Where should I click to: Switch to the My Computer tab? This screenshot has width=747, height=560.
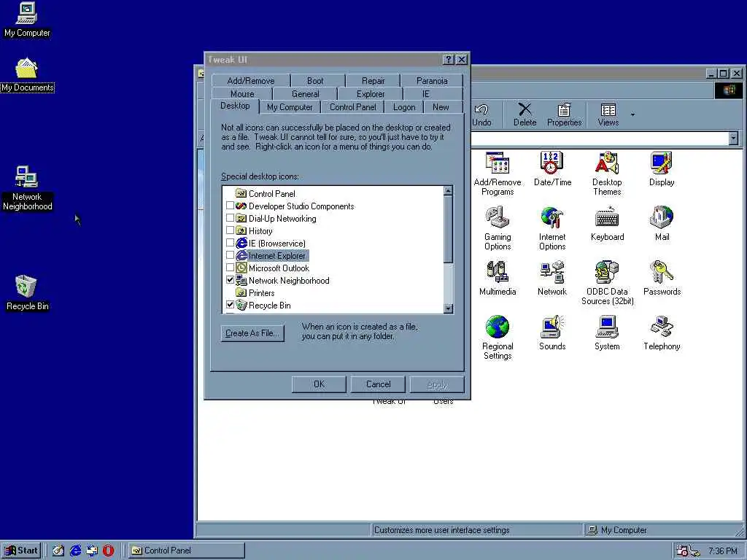(290, 107)
